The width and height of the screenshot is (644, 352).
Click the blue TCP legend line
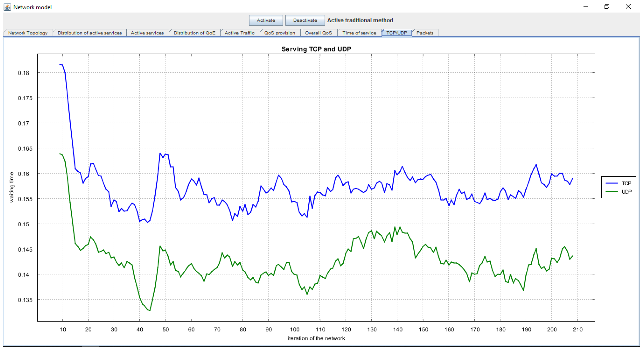(x=612, y=183)
